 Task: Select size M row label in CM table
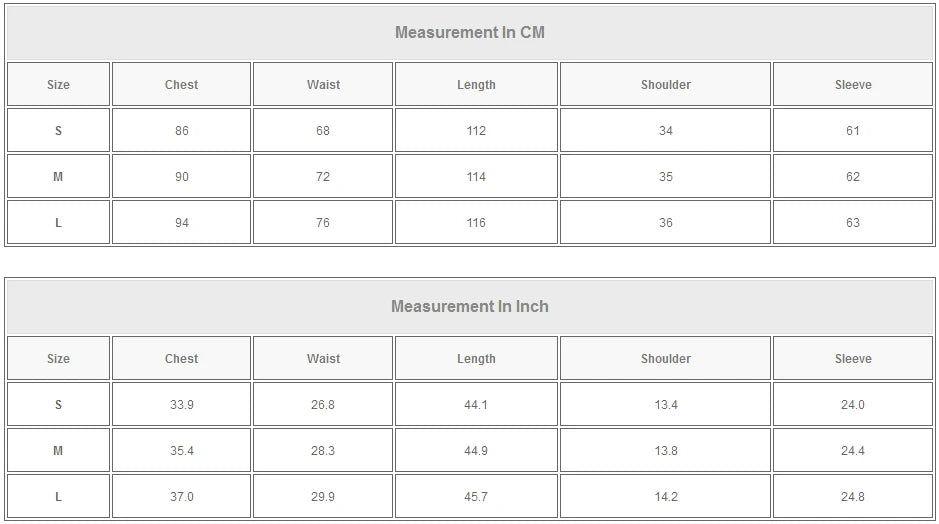pos(58,177)
